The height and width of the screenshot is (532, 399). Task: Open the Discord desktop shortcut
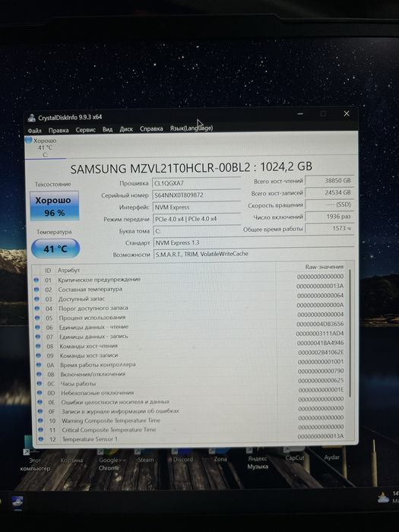(182, 454)
